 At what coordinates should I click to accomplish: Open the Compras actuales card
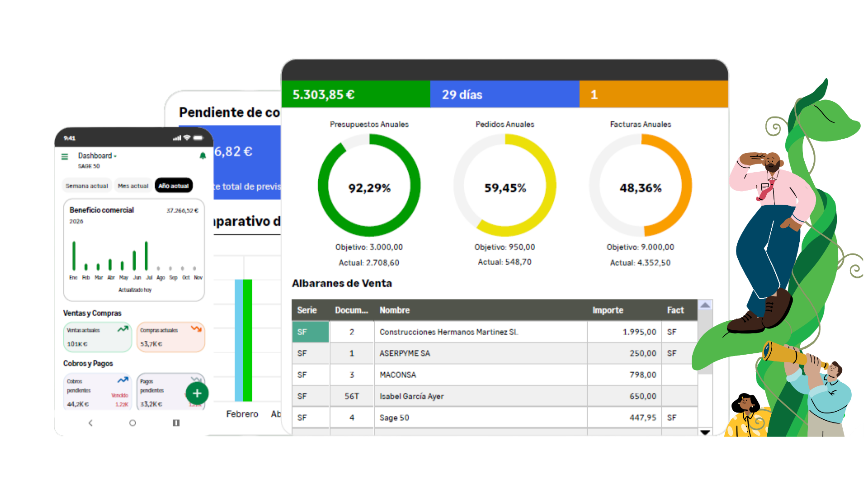tap(170, 337)
